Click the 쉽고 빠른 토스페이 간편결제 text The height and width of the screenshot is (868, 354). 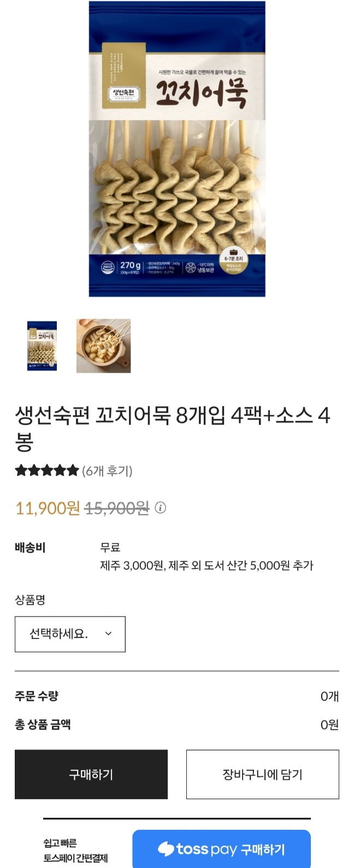pos(76,851)
